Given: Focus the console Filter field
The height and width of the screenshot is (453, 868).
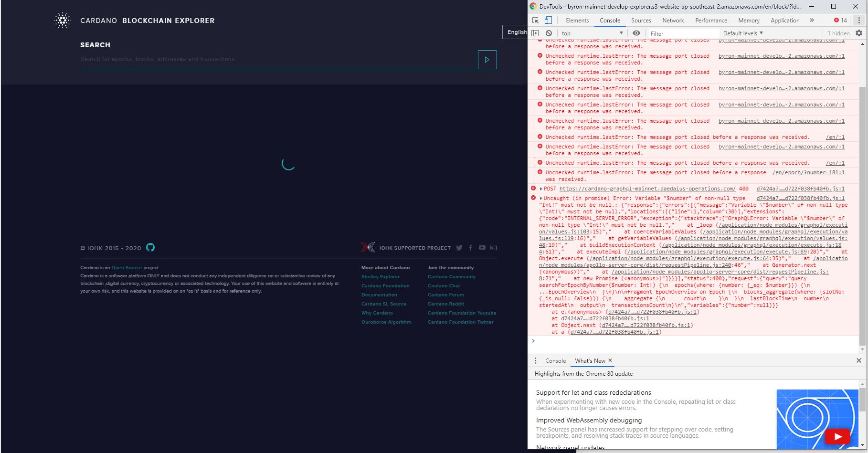Looking at the screenshot, I should click(x=683, y=33).
